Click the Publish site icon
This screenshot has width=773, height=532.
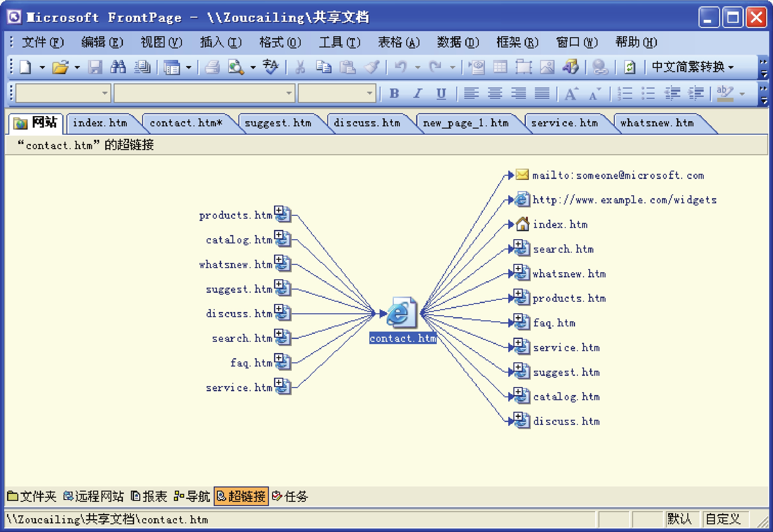(142, 67)
